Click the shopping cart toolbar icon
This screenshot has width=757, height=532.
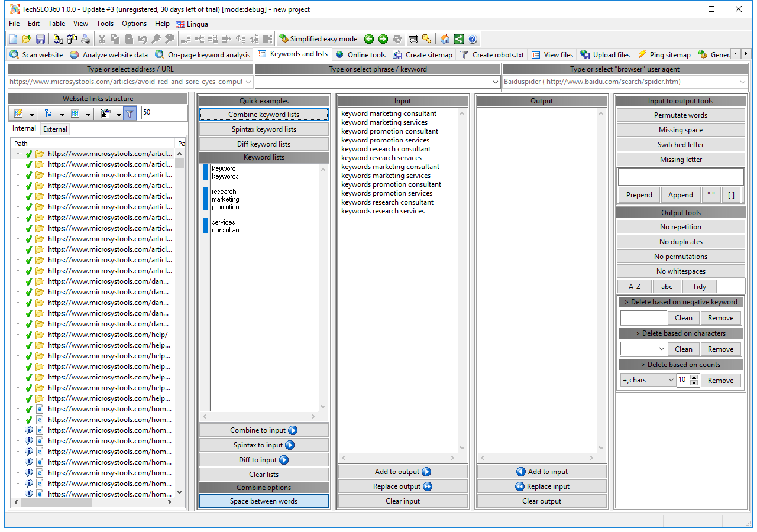pos(413,39)
